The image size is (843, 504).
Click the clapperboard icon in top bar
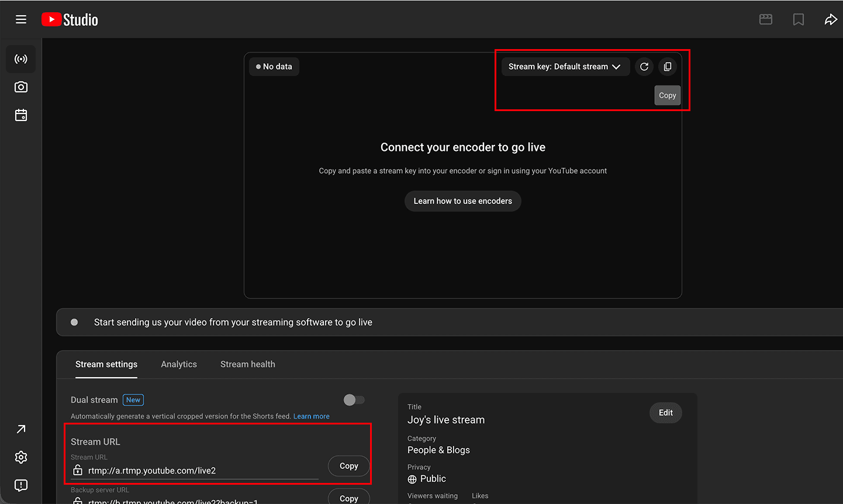pos(766,20)
